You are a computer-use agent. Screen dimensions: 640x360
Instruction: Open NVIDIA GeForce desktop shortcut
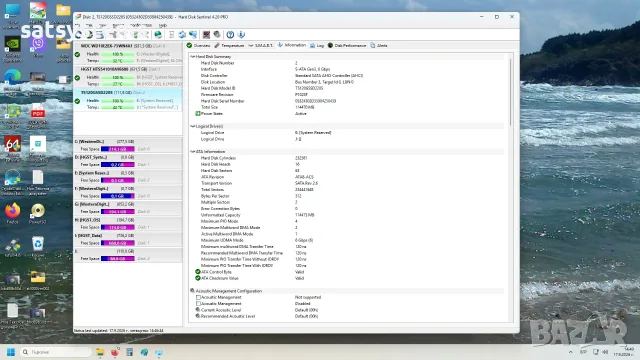(12, 49)
